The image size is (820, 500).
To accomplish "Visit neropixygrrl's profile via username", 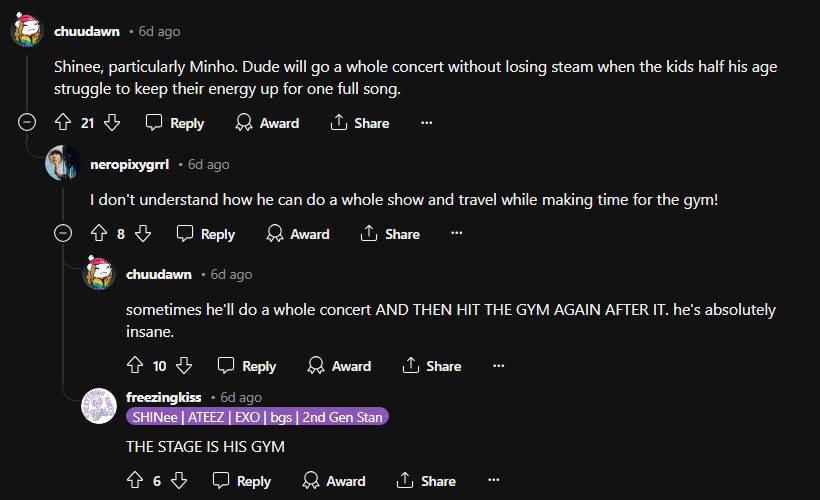I will [x=130, y=163].
